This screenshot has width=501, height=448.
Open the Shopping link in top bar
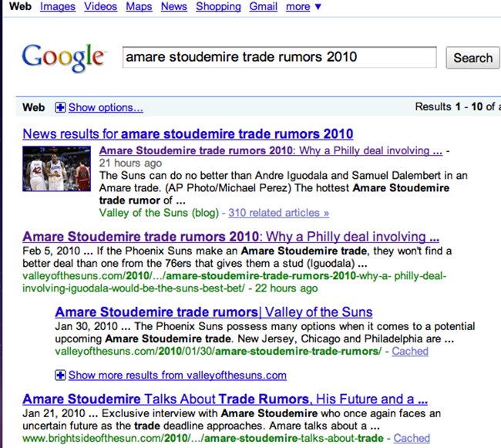[218, 7]
